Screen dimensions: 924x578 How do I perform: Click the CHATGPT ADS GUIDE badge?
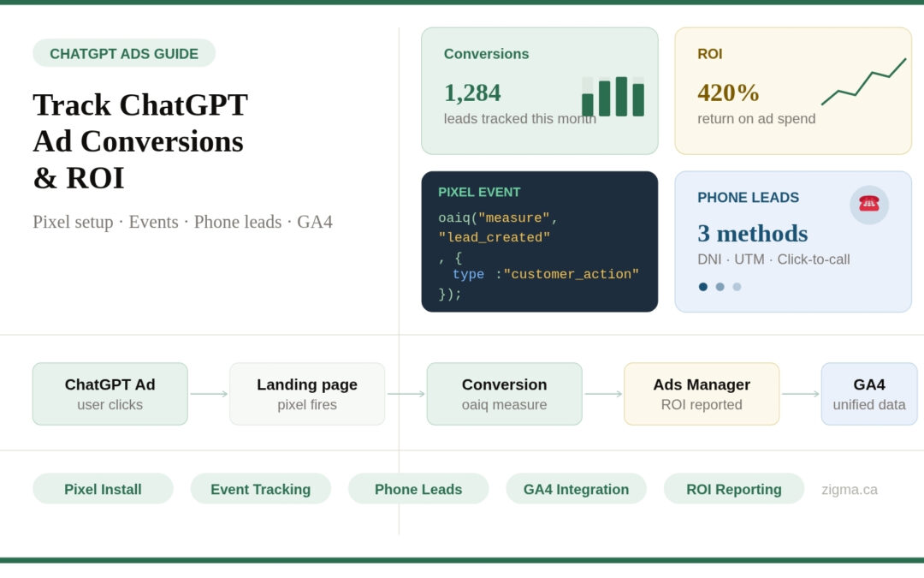[x=124, y=54]
